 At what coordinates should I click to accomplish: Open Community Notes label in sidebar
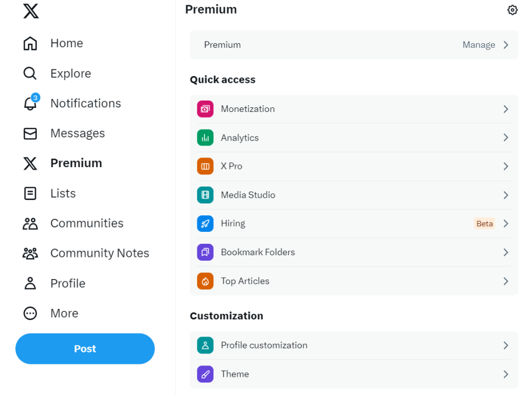tap(100, 253)
